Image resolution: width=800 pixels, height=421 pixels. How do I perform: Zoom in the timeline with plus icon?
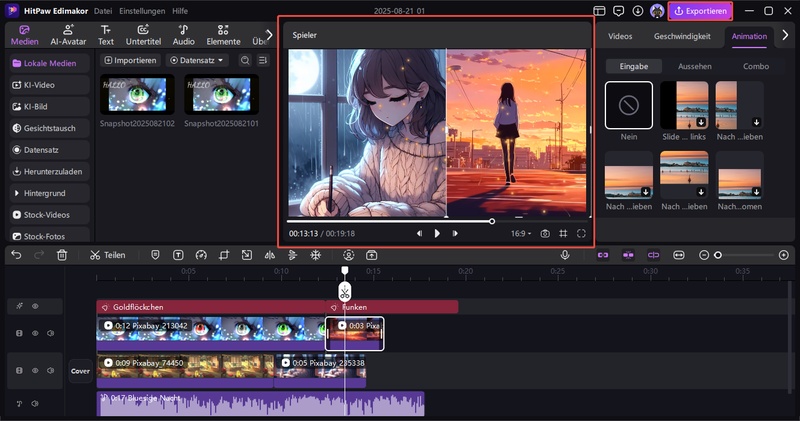click(x=784, y=255)
